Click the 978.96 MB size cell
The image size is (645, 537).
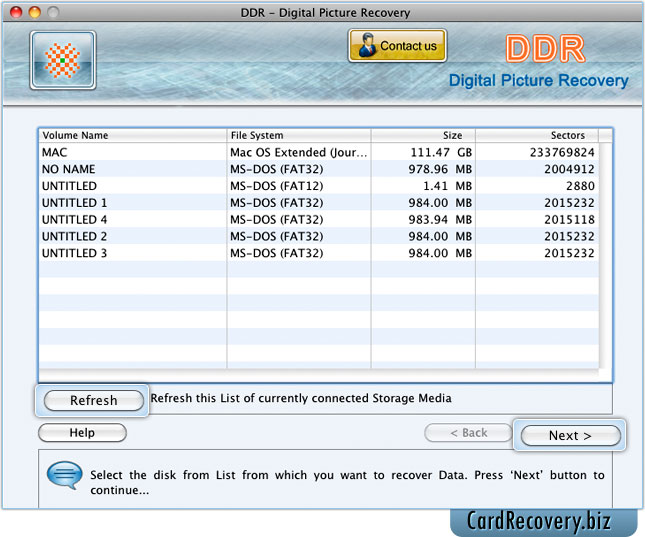pos(423,169)
